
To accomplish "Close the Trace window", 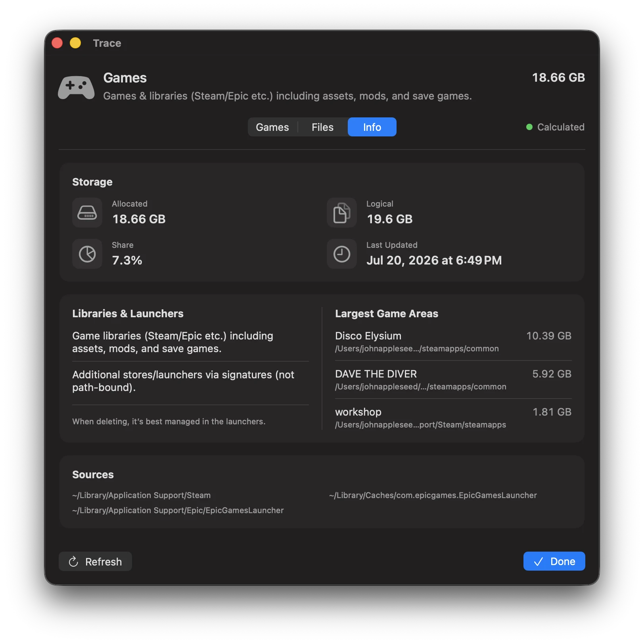I will point(57,43).
